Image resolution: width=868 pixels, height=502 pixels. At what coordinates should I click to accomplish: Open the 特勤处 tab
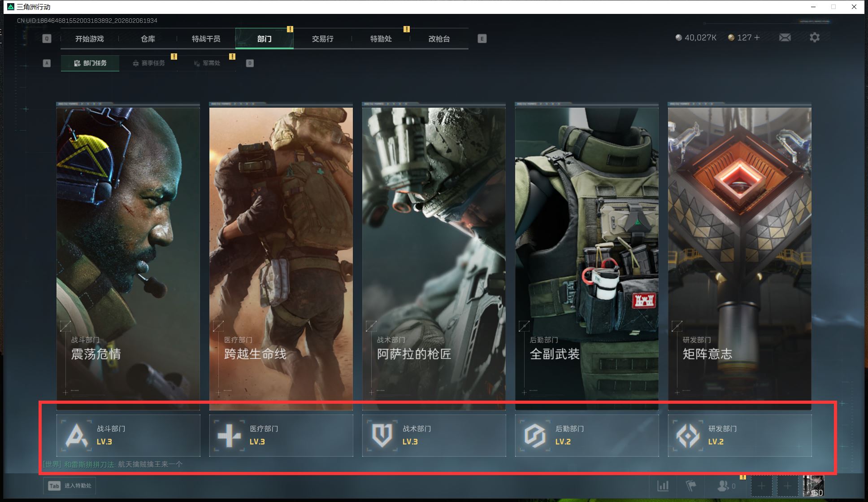point(381,39)
